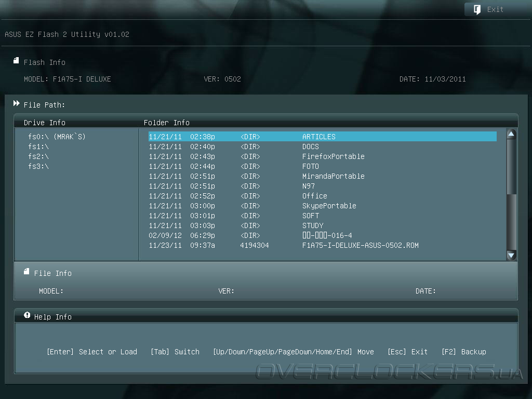Click the folder list scroll-down arrow
The width and height of the screenshot is (532, 399).
point(511,255)
